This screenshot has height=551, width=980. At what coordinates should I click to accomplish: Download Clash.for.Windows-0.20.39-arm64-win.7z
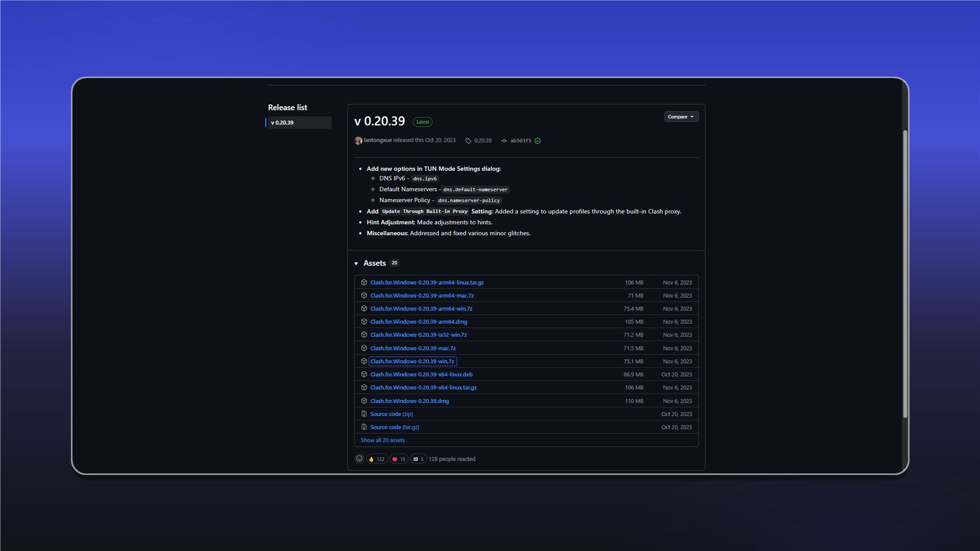coord(421,309)
